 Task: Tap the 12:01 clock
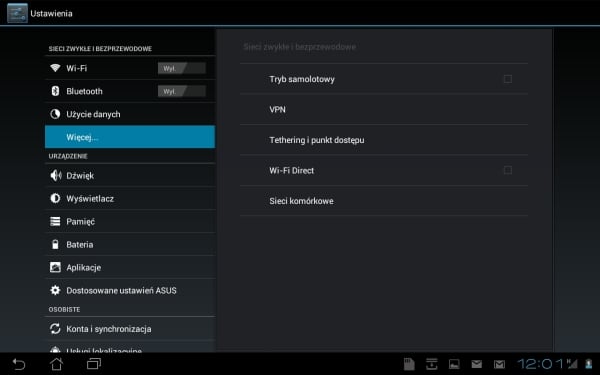coord(541,364)
